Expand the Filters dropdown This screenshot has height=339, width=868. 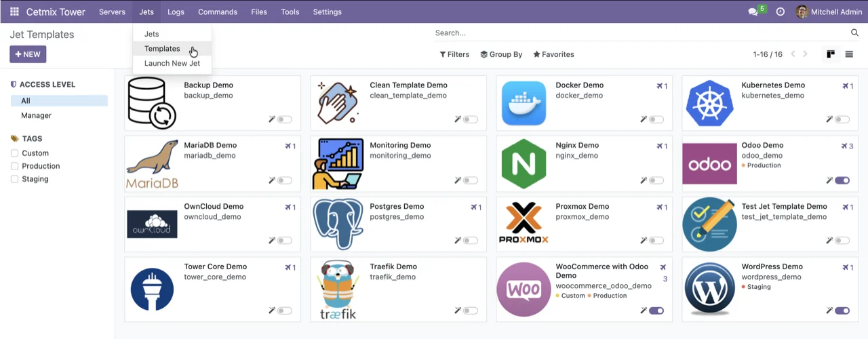tap(454, 54)
